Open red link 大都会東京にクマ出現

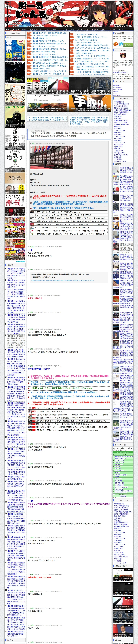coord(70,197)
